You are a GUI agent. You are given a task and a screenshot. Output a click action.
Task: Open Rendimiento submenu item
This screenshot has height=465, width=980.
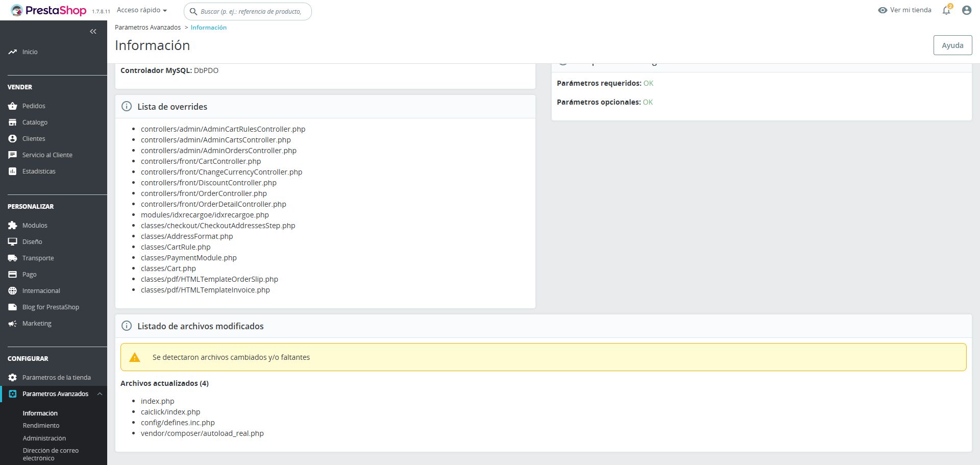click(x=41, y=426)
